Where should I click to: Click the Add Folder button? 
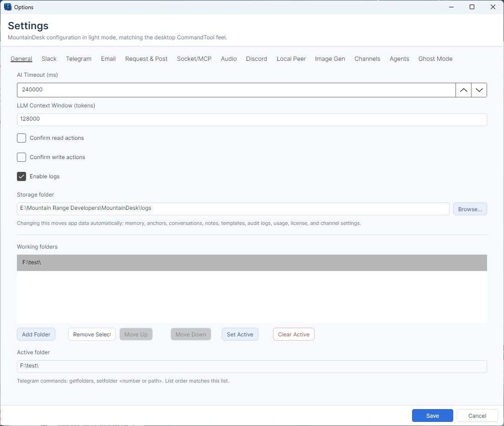point(36,334)
